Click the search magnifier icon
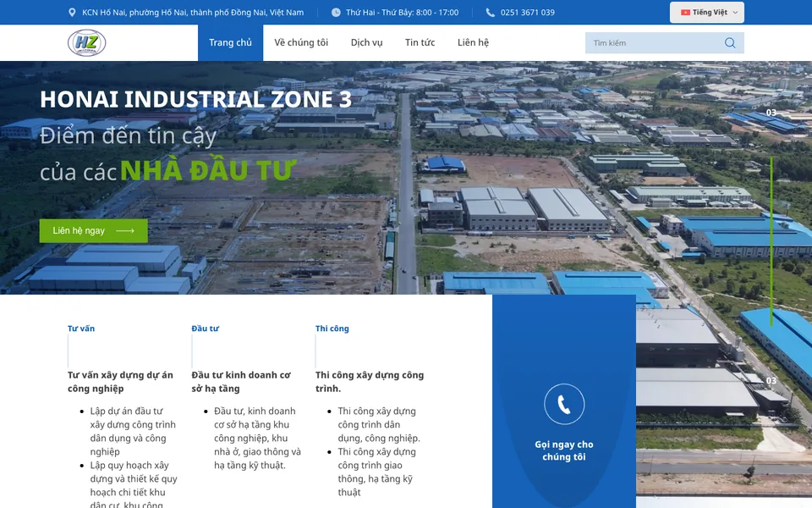 click(x=730, y=43)
